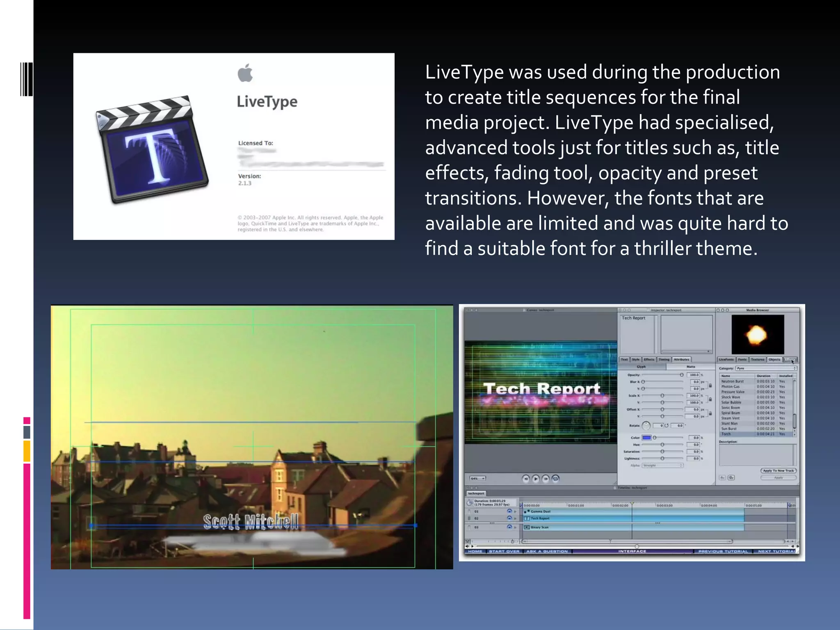Open the LiveFonts tab in Media Browser
This screenshot has width=840, height=630.
(x=726, y=360)
